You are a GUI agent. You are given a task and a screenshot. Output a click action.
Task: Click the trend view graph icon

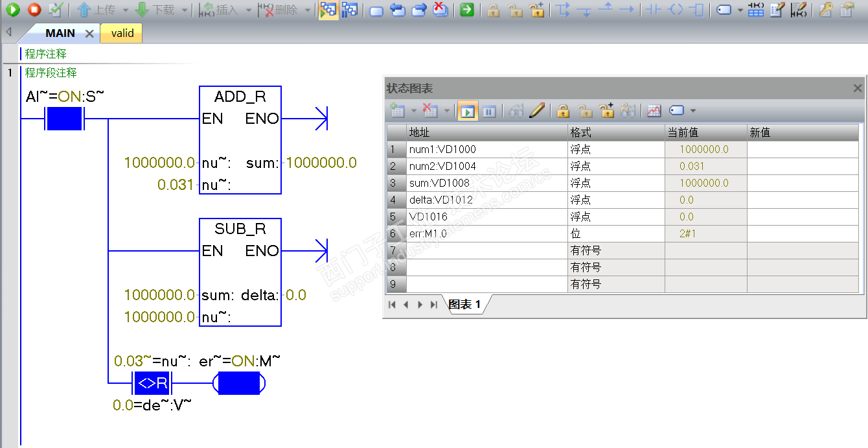click(654, 111)
